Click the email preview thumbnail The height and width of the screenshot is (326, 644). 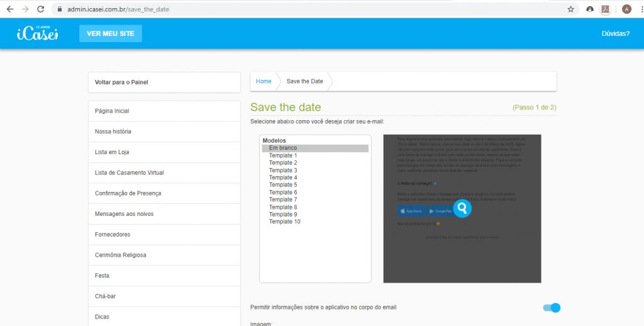pyautogui.click(x=462, y=208)
